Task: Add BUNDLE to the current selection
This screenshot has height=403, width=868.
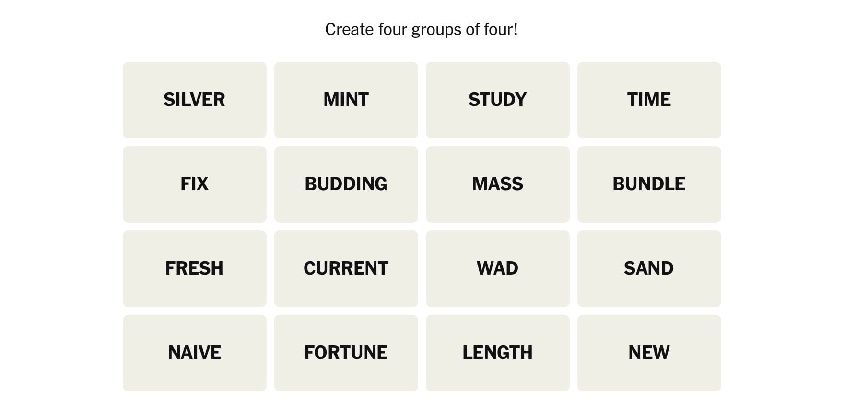Action: point(649,184)
